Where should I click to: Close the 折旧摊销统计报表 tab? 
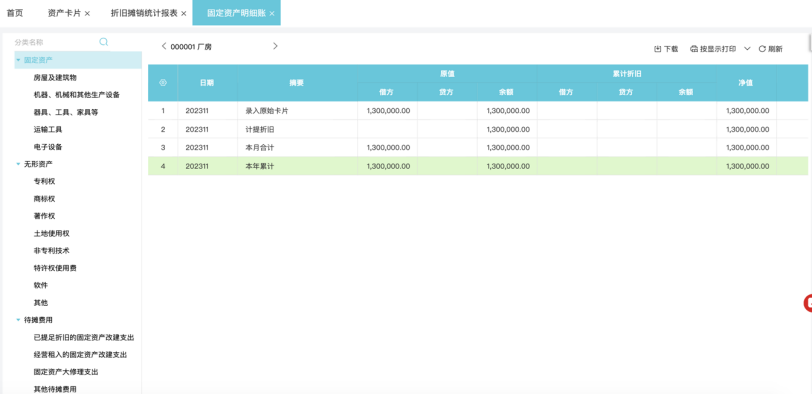tap(183, 13)
